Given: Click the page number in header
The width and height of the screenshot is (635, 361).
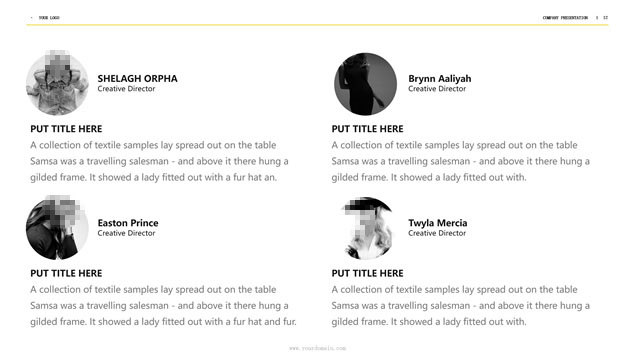Looking at the screenshot, I should pyautogui.click(x=605, y=18).
